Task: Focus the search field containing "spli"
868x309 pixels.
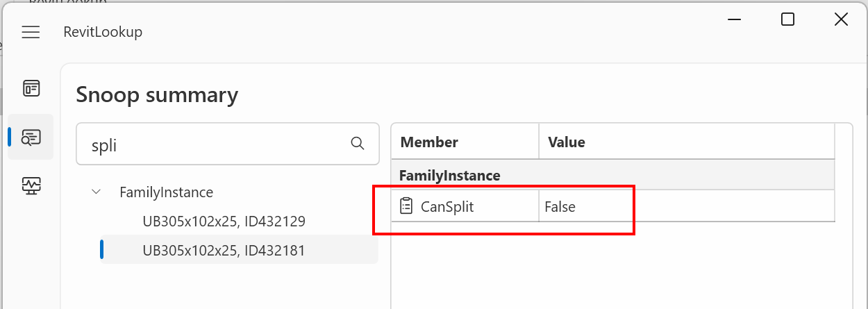Action: (x=215, y=144)
